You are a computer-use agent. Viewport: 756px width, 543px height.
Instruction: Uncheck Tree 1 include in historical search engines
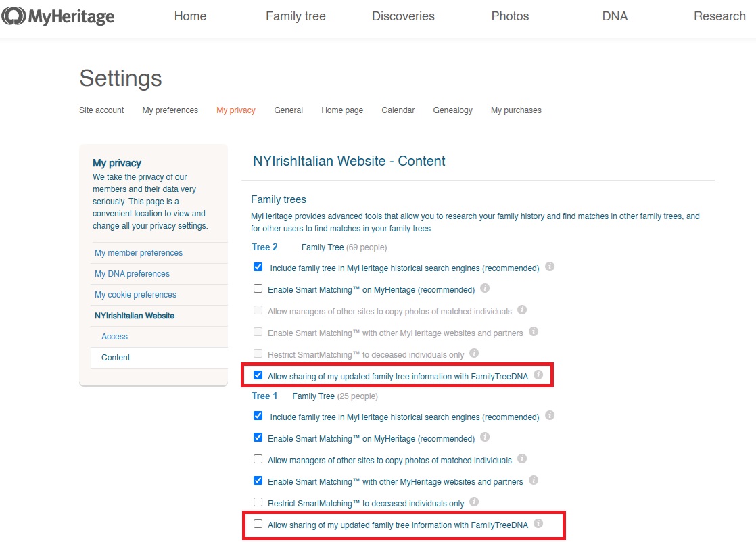coord(258,416)
